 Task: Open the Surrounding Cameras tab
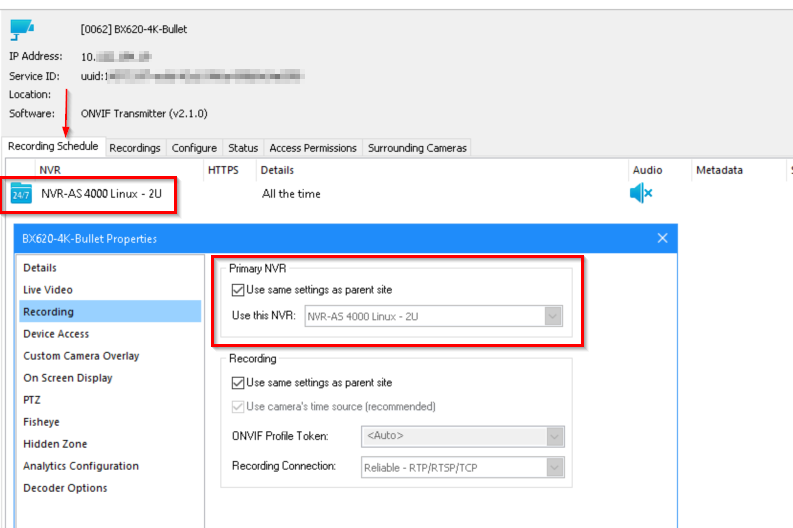tap(417, 148)
